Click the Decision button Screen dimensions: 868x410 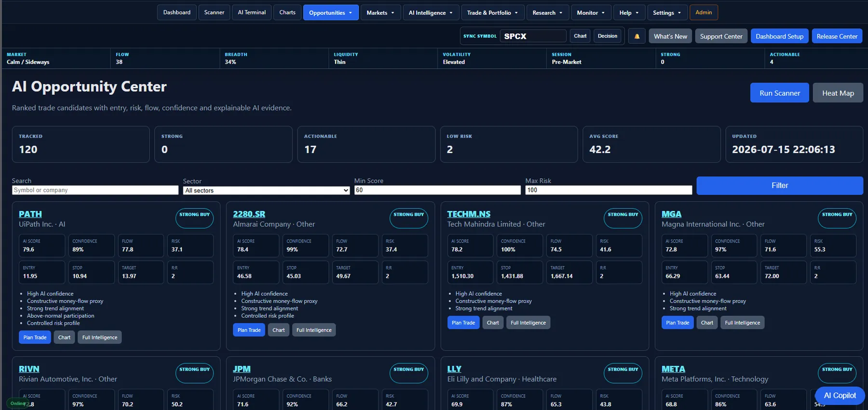[x=608, y=36]
